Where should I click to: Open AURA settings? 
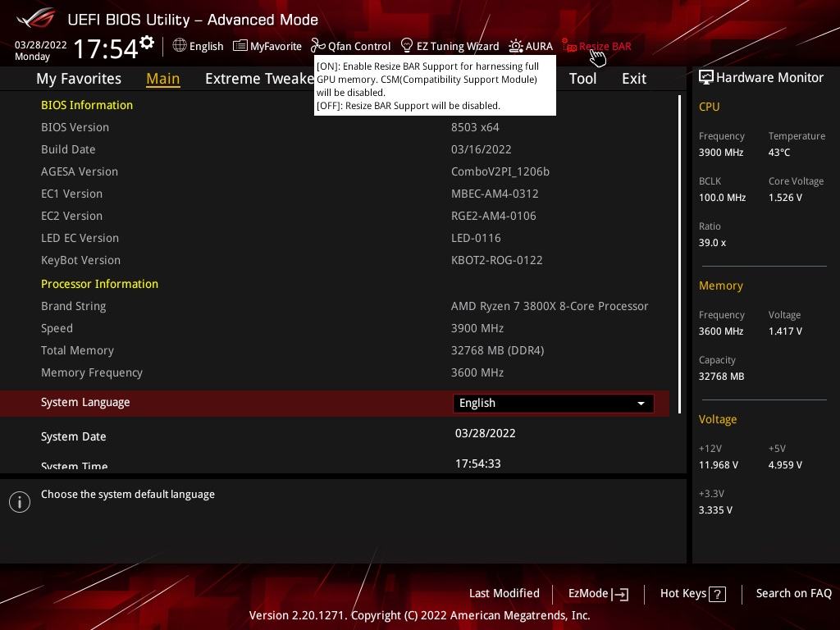point(531,46)
